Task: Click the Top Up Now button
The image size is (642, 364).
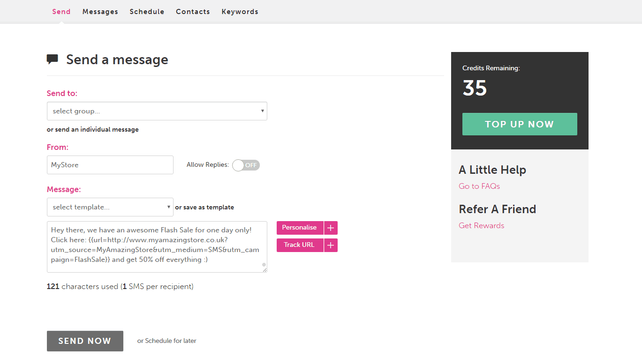Action: (x=519, y=124)
